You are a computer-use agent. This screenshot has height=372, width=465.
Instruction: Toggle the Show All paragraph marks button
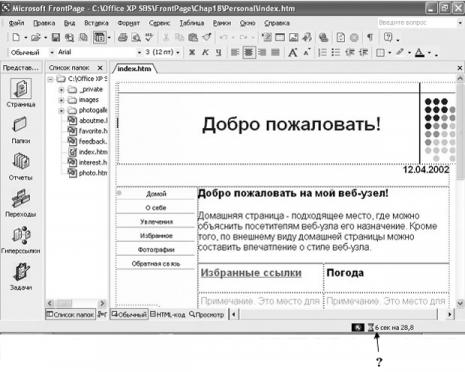pyautogui.click(x=370, y=37)
